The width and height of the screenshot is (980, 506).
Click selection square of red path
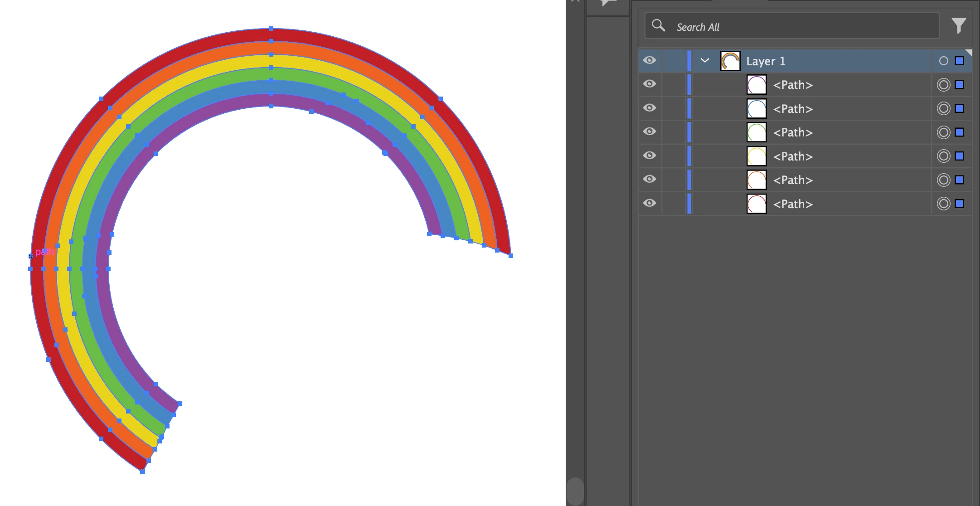(959, 204)
